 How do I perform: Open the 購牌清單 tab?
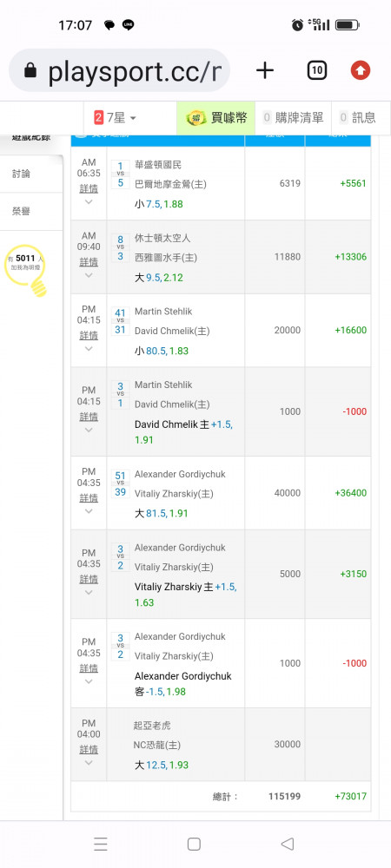pyautogui.click(x=293, y=117)
